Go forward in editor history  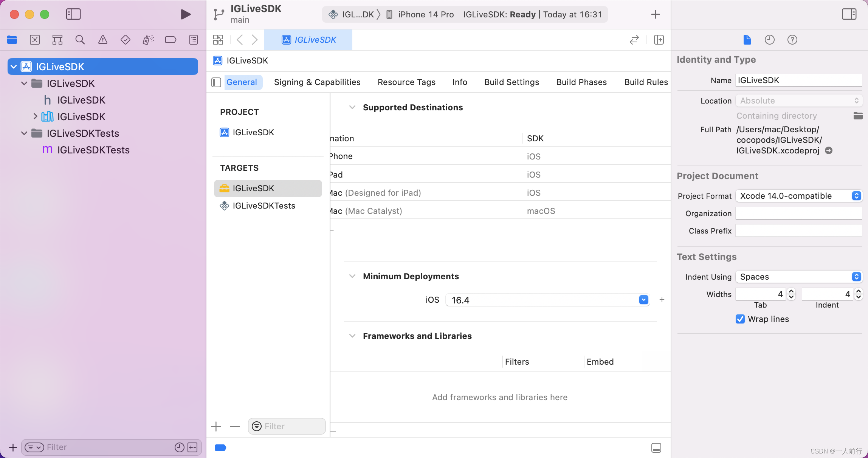click(x=255, y=40)
